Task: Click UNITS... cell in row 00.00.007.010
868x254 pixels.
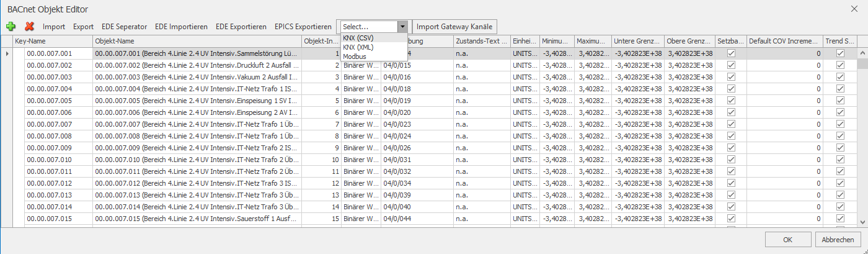Action: [x=525, y=160]
